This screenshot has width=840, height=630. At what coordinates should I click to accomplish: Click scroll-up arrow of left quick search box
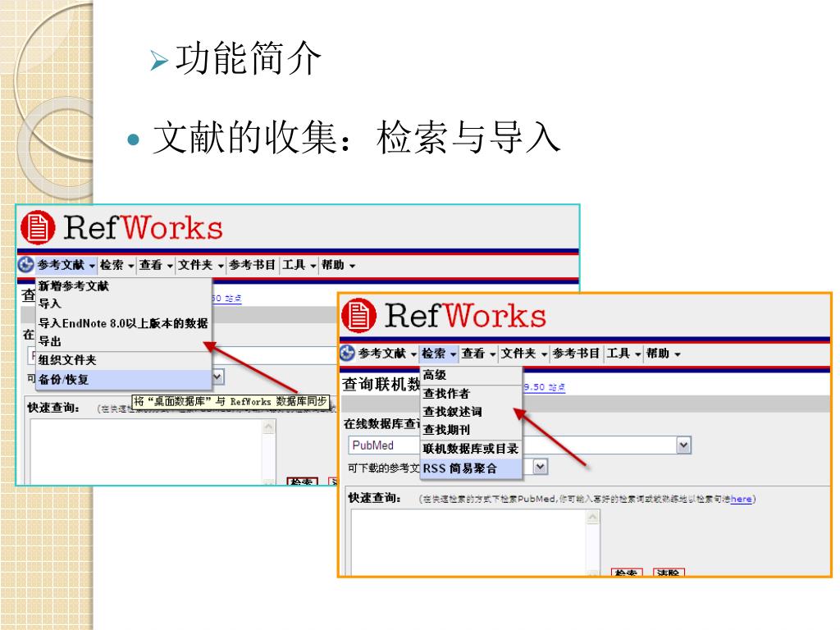(x=269, y=427)
